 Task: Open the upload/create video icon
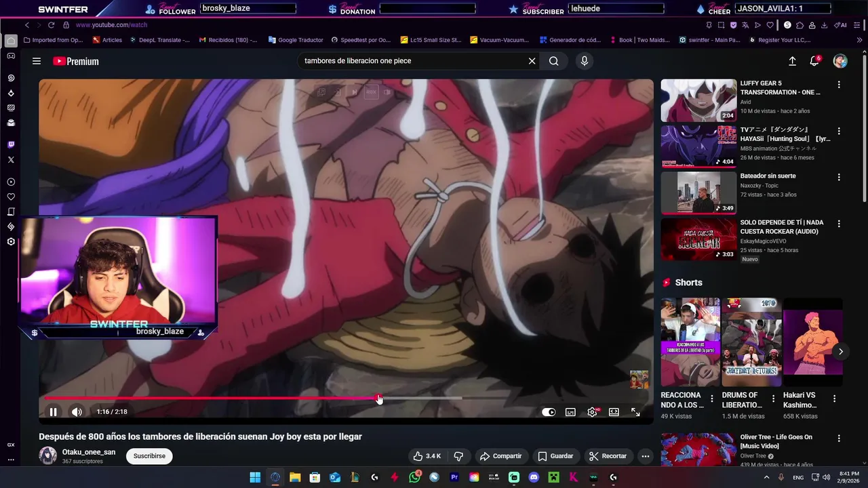[792, 61]
